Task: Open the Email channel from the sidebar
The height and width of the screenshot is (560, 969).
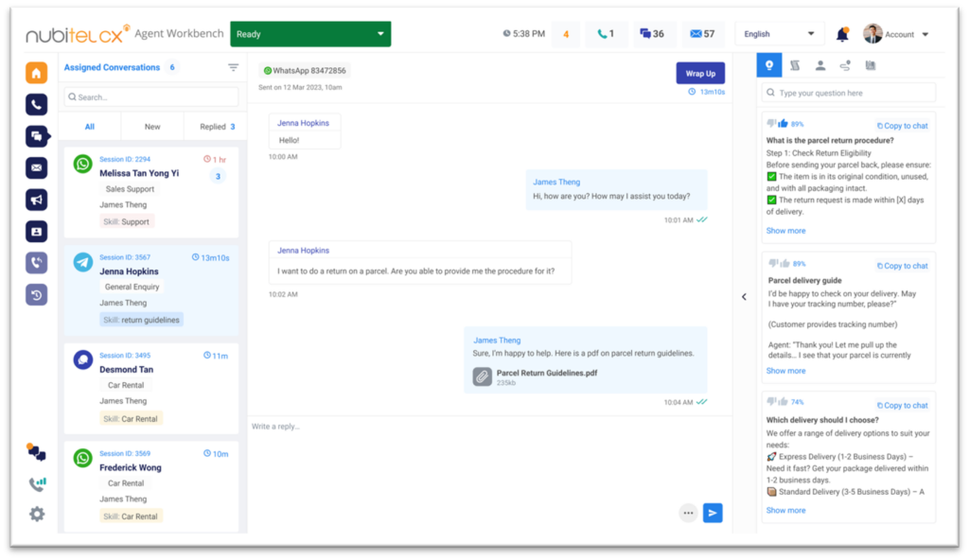Action: pos(36,167)
